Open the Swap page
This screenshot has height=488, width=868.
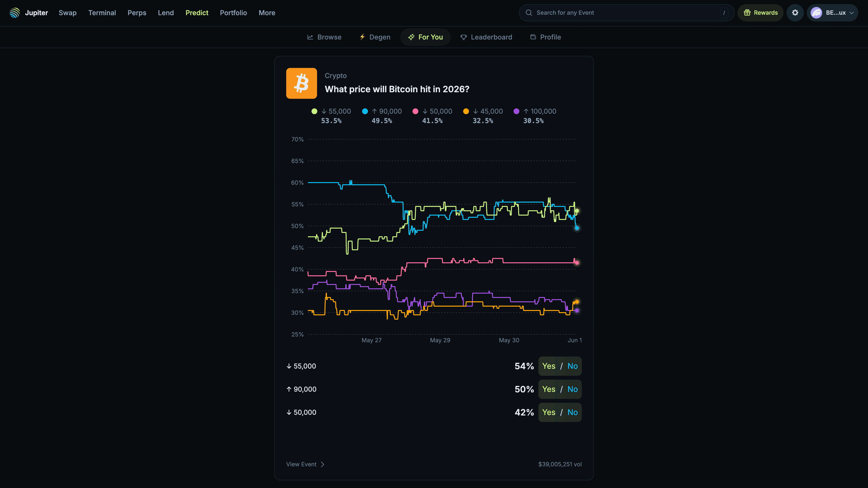pyautogui.click(x=68, y=13)
